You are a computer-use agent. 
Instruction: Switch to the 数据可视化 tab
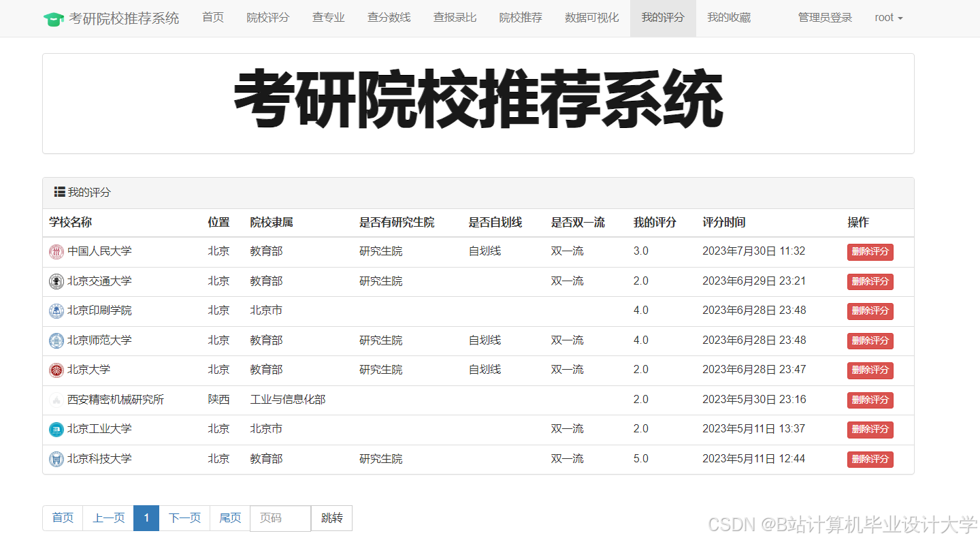pyautogui.click(x=591, y=18)
